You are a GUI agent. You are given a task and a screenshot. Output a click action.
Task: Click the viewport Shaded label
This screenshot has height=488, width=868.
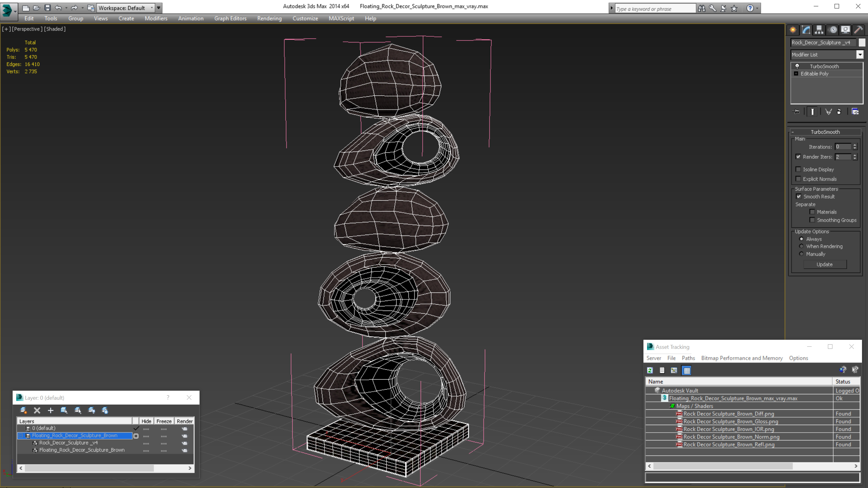pos(55,29)
